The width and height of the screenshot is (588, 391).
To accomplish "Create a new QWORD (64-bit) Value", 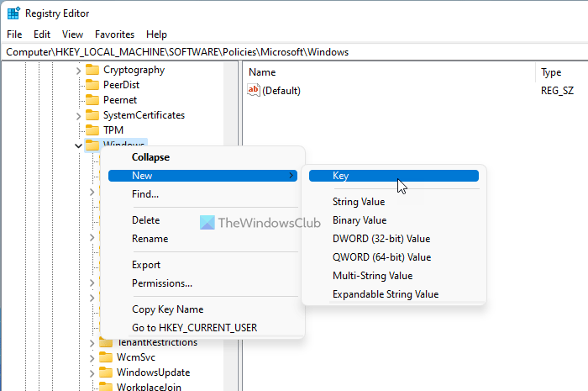I will coord(394,257).
